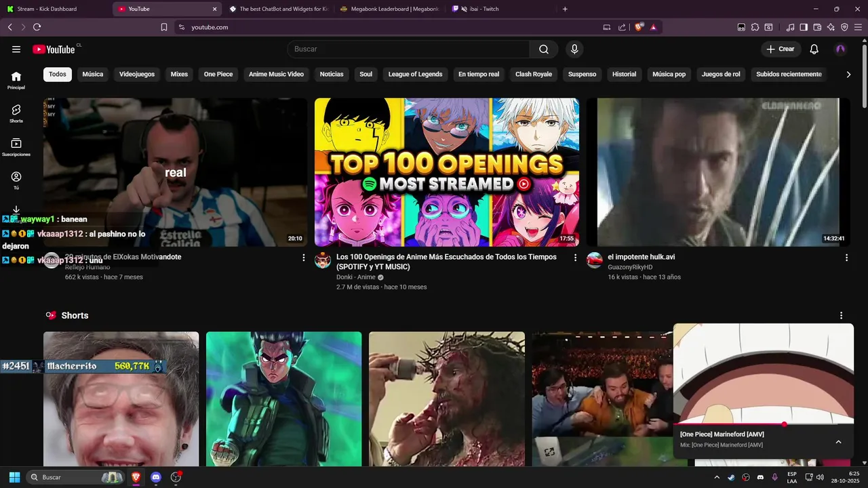
Task: Open the Shorts section options menu
Action: pyautogui.click(x=841, y=316)
